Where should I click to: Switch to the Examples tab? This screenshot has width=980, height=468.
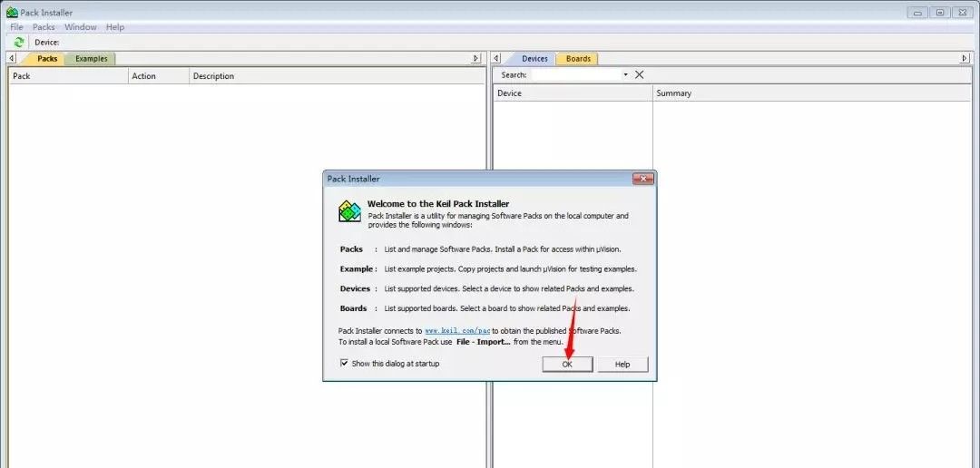(x=91, y=59)
